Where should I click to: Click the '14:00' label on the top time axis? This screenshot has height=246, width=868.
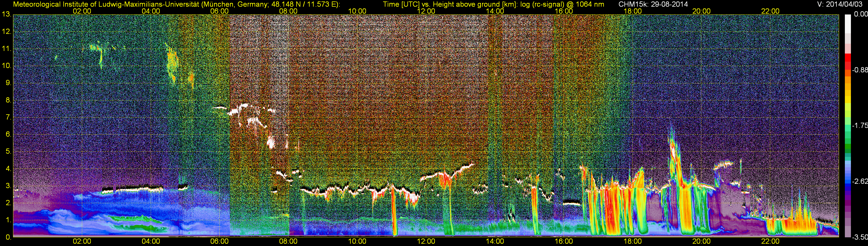(x=495, y=11)
